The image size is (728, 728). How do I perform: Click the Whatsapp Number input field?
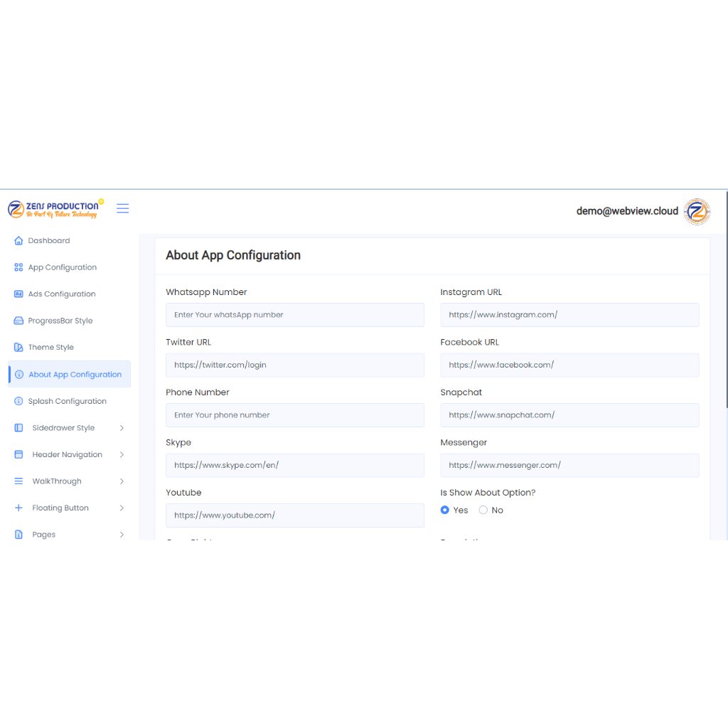tap(294, 315)
